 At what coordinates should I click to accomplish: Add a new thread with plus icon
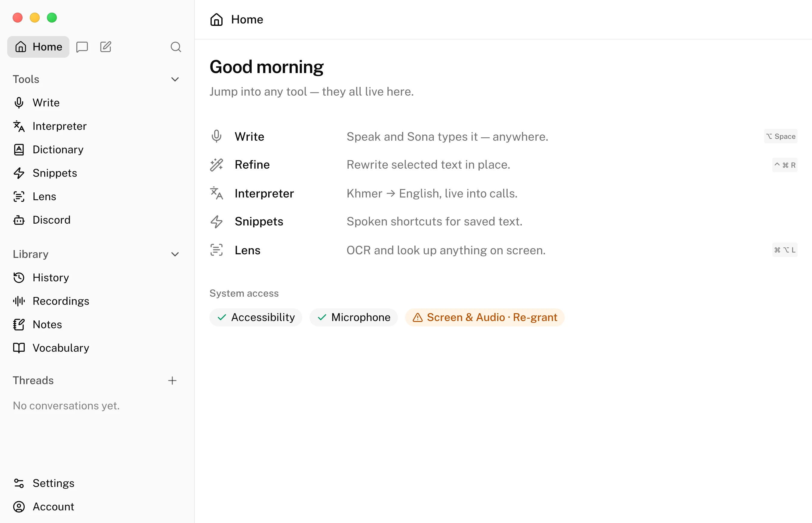(172, 380)
